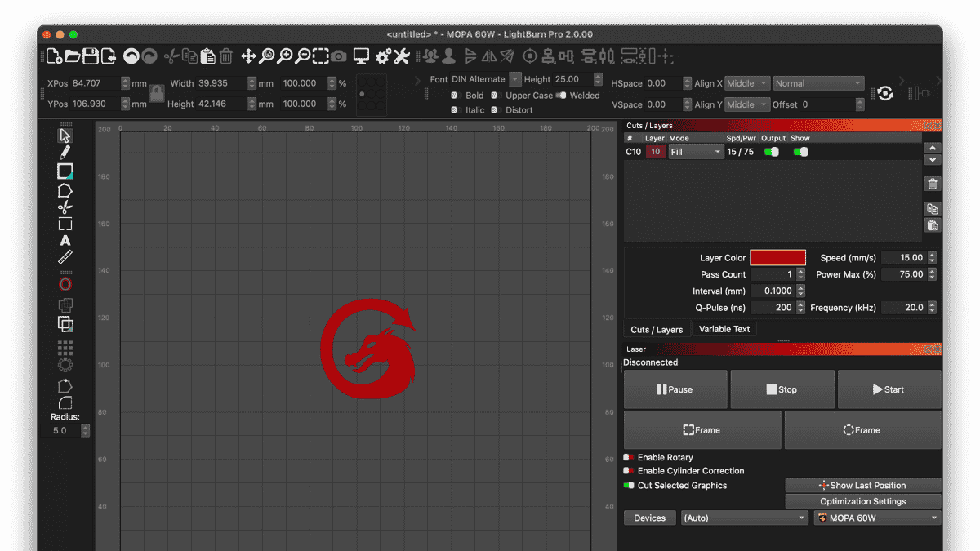Select the arrow Select tool

[65, 136]
